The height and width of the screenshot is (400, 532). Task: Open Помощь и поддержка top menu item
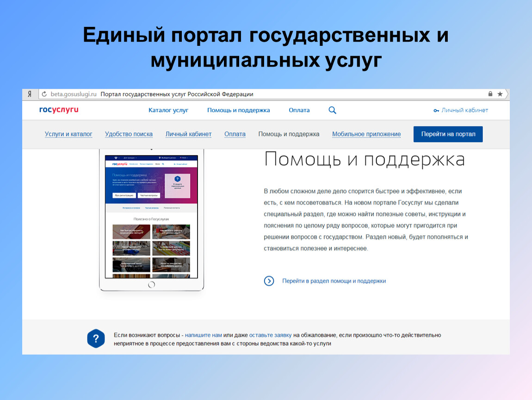(x=238, y=110)
